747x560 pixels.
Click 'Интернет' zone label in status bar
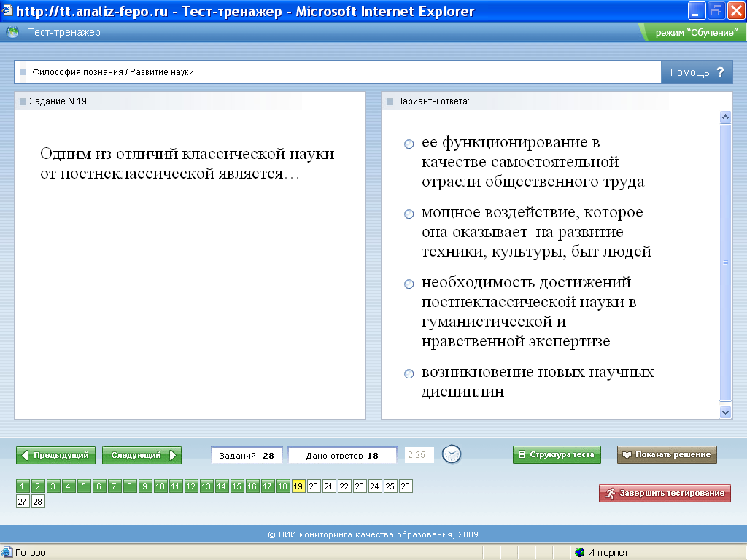(x=608, y=553)
